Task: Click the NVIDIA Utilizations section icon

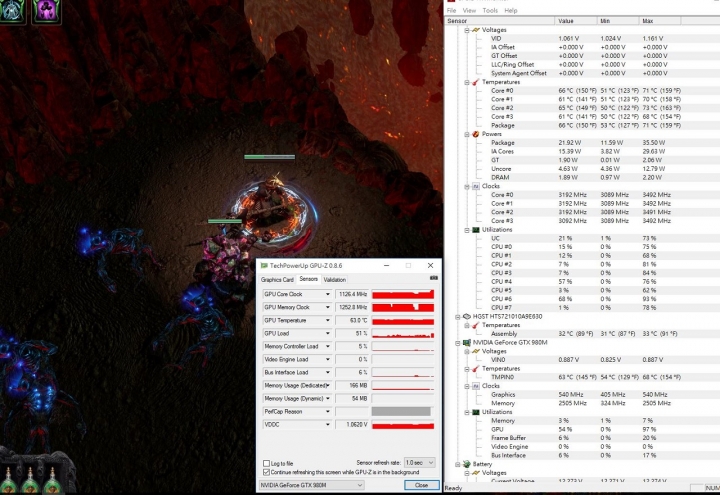Action: click(476, 412)
